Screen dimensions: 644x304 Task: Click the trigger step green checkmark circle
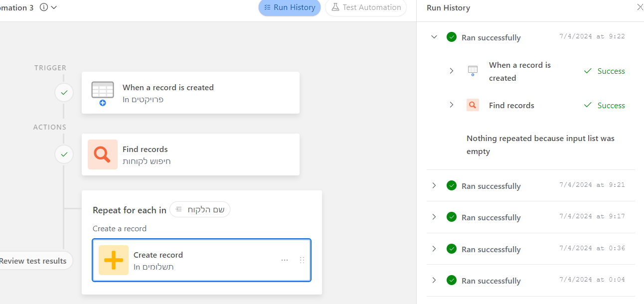click(64, 93)
